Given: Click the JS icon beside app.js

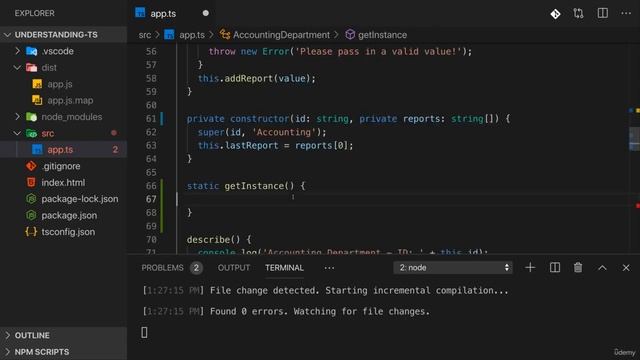Looking at the screenshot, I should coord(37,84).
